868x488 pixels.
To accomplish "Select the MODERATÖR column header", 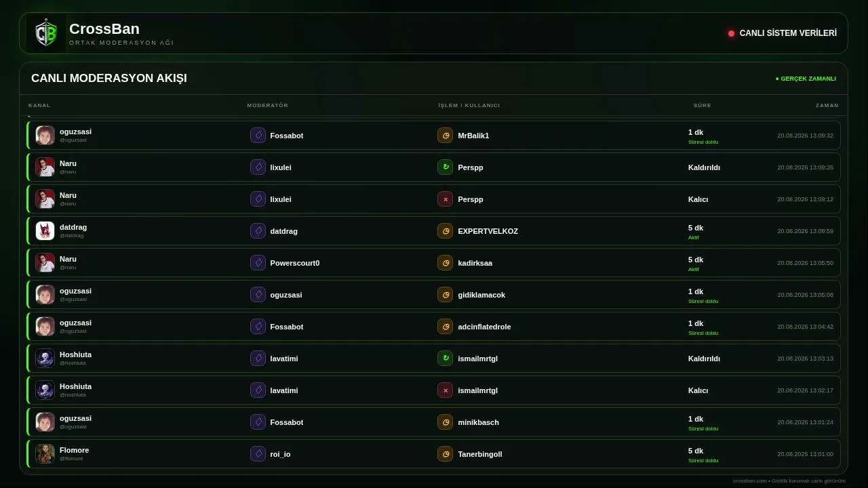I will (x=268, y=106).
